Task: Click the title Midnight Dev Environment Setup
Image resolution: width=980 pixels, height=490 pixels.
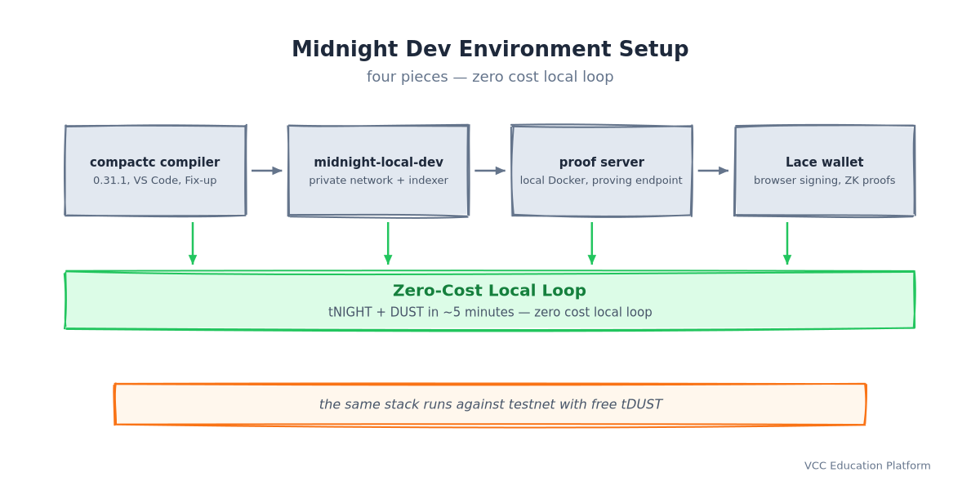Action: pos(490,49)
